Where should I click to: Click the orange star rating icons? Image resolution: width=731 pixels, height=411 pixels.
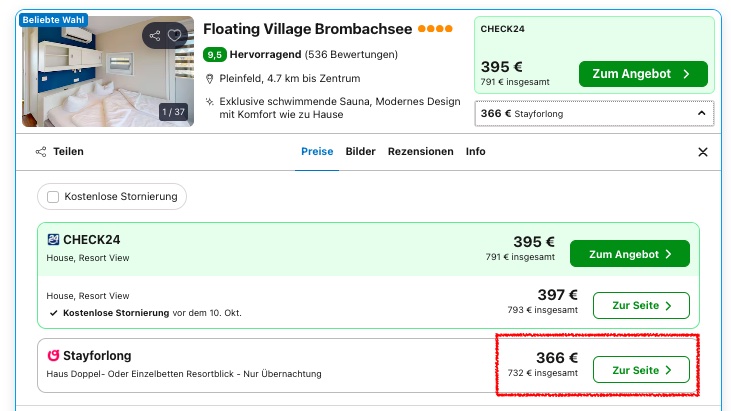pyautogui.click(x=434, y=29)
